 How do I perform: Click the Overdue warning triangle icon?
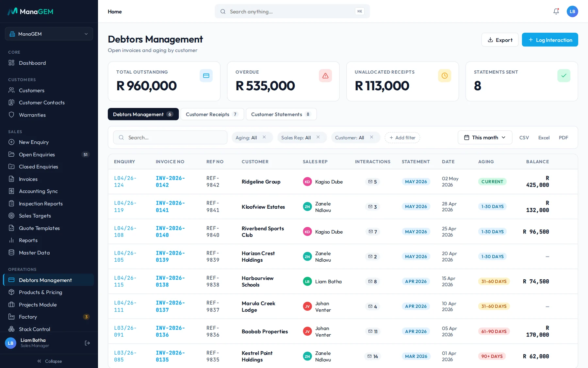(325, 76)
